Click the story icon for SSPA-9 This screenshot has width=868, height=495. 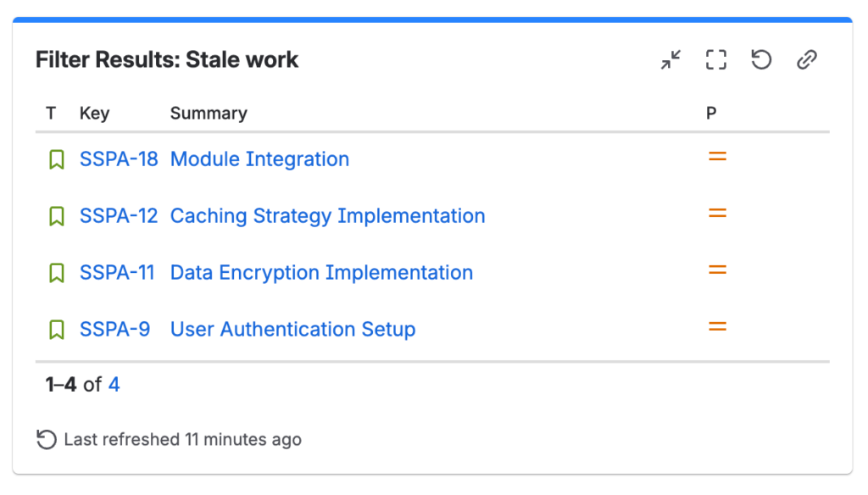click(57, 330)
